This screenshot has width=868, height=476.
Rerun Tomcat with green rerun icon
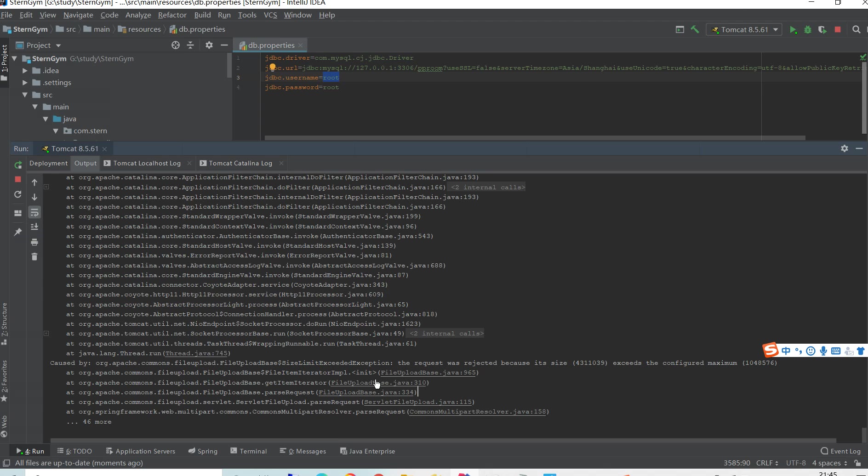(x=18, y=165)
